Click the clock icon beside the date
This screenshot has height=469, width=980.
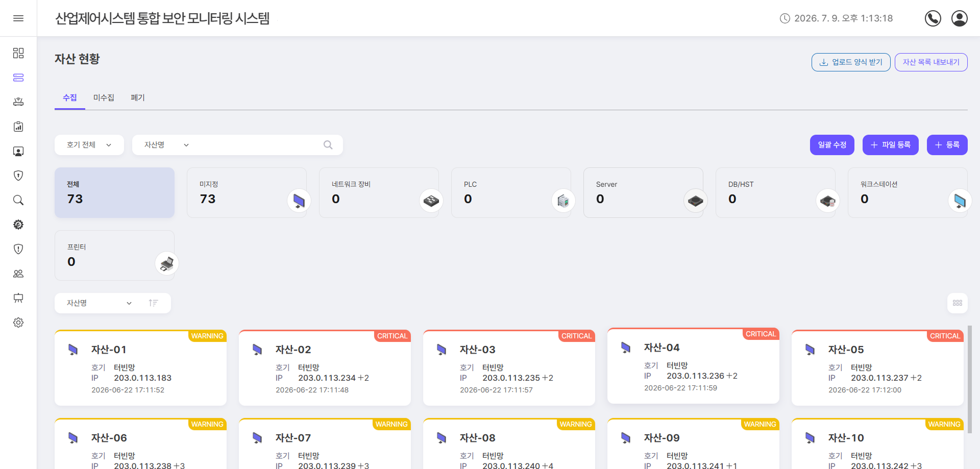click(x=785, y=18)
